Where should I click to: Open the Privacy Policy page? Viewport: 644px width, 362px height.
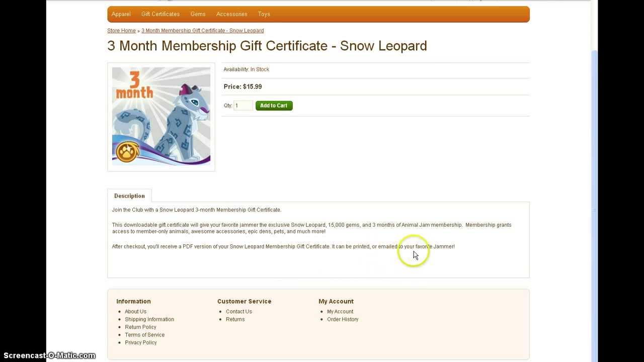(x=141, y=343)
